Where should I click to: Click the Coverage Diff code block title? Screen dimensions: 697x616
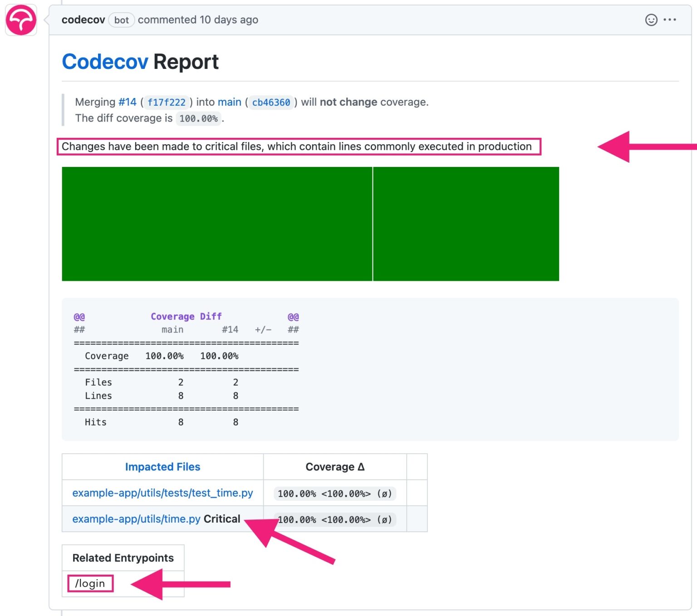(x=186, y=317)
